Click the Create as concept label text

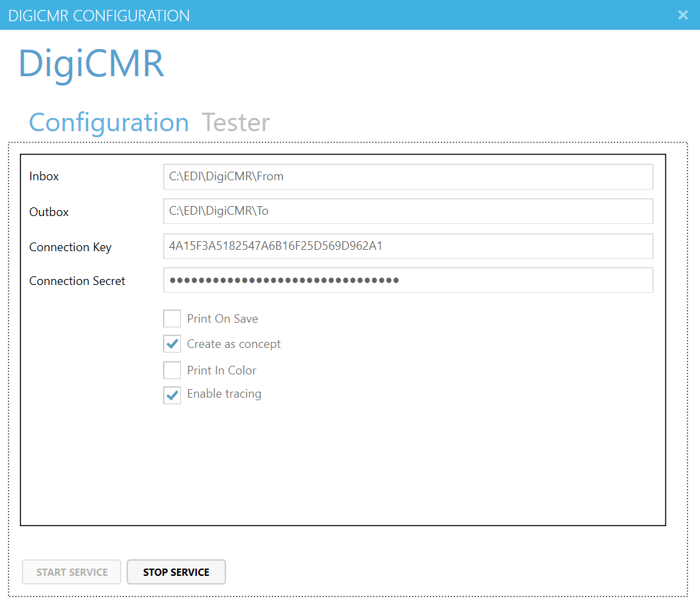[234, 343]
